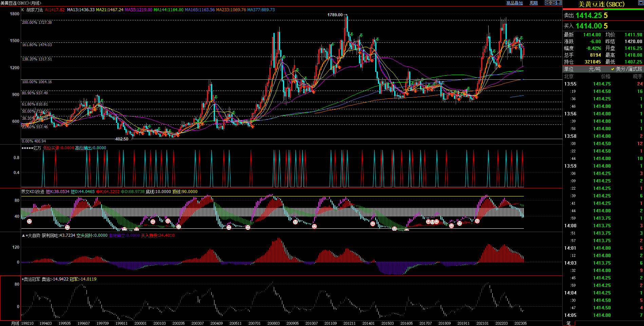Click the triangle icon before 大趋势
This screenshot has height=326, width=644.
tap(23, 235)
